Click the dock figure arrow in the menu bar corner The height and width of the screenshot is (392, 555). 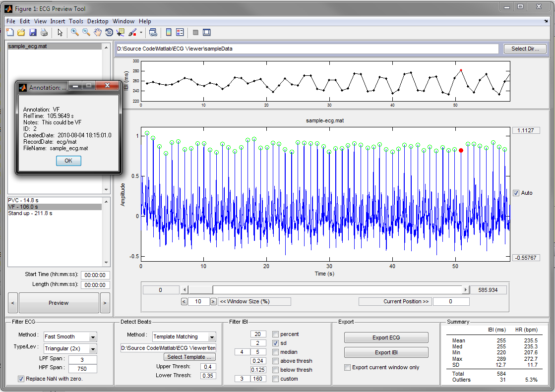[x=546, y=21]
